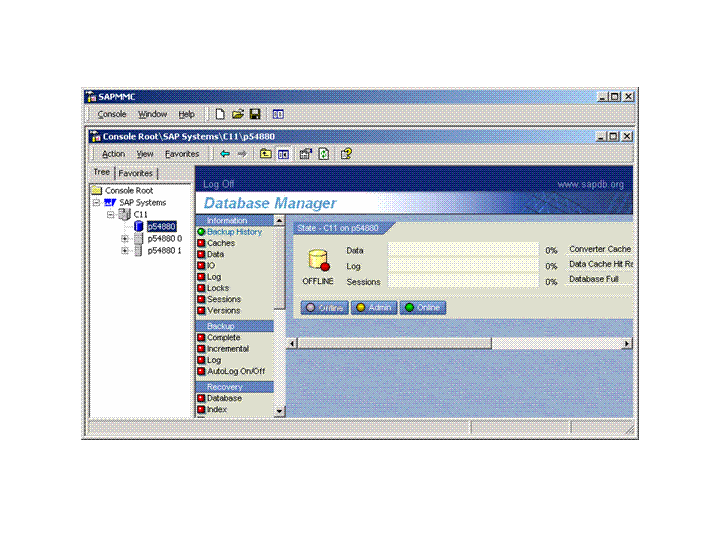720x540 pixels.
Task: Expand the p54880 0 tree node
Action: [125, 239]
